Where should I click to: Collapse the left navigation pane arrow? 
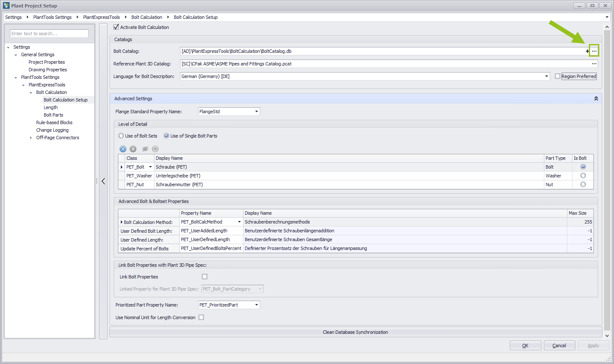[x=103, y=181]
